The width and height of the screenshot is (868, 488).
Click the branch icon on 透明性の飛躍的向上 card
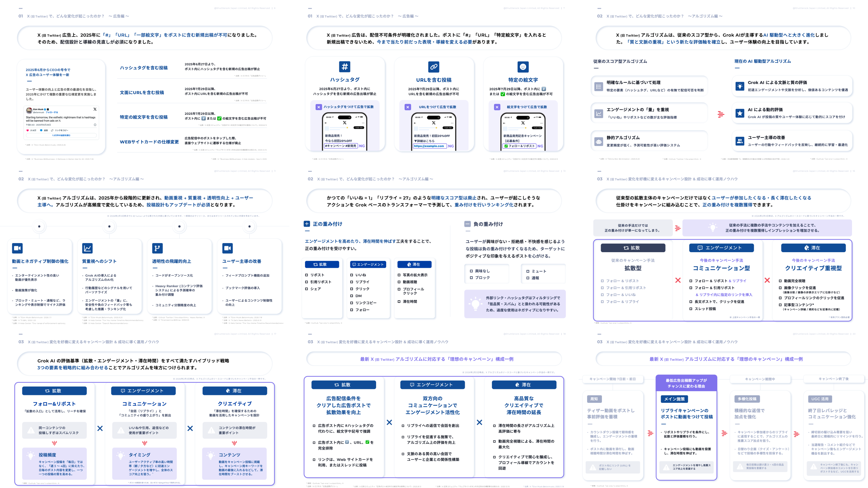point(157,248)
